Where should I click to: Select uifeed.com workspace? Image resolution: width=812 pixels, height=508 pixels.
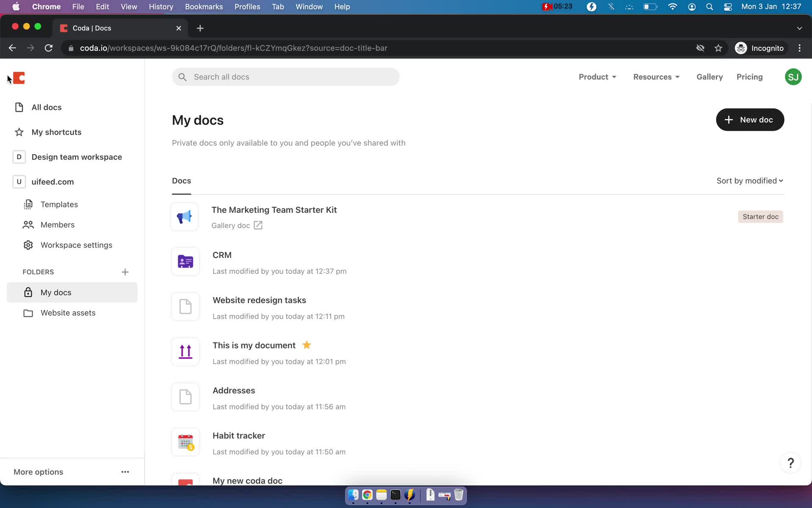click(x=52, y=182)
